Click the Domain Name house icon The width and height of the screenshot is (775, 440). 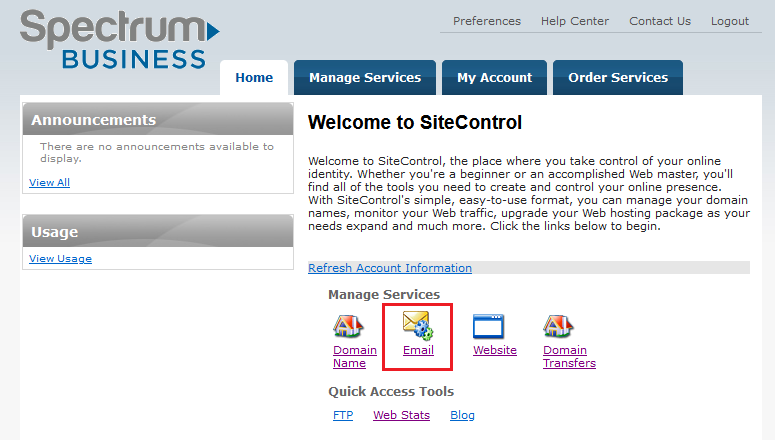[348, 326]
